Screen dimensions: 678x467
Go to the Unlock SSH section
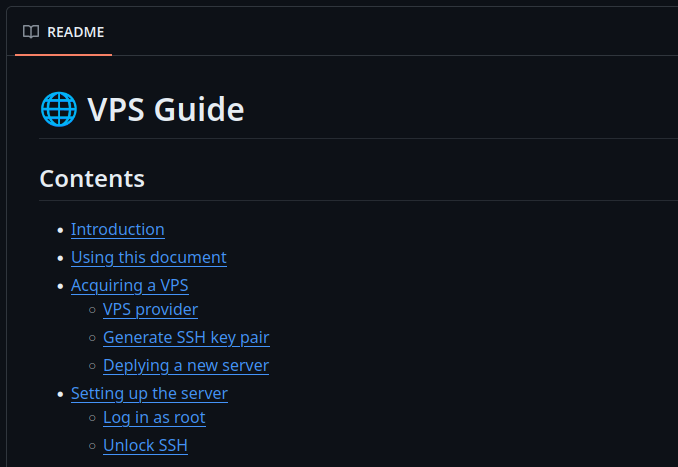pos(145,445)
